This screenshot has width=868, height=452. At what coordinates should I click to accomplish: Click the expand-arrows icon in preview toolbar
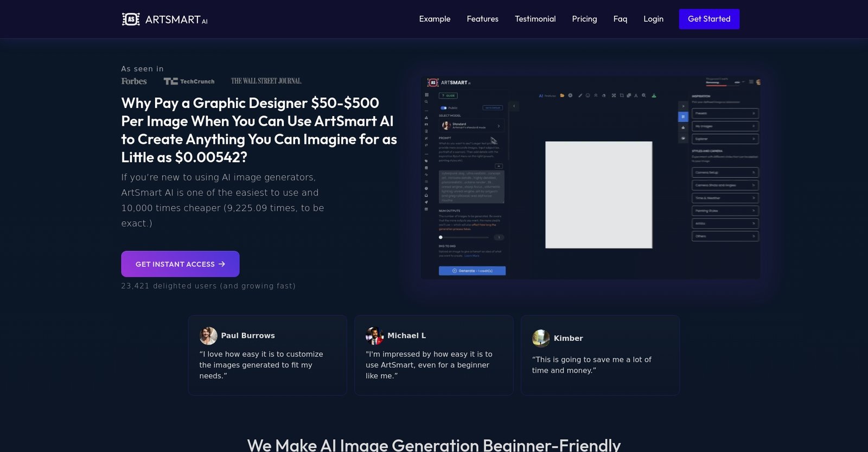[x=614, y=96]
